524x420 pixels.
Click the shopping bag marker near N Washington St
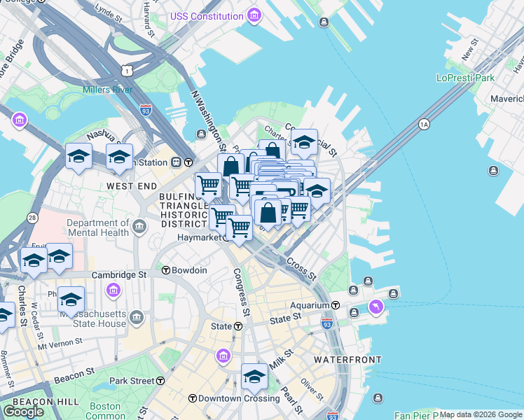230,167
